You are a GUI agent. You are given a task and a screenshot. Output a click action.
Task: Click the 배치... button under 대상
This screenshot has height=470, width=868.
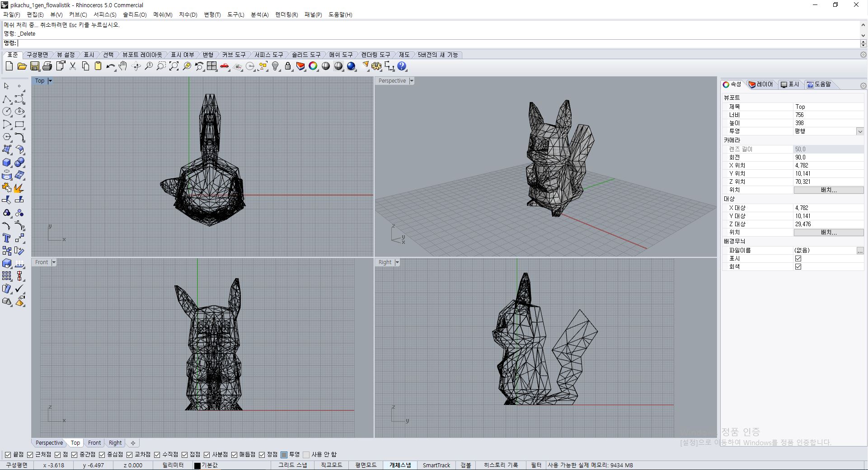coord(829,233)
